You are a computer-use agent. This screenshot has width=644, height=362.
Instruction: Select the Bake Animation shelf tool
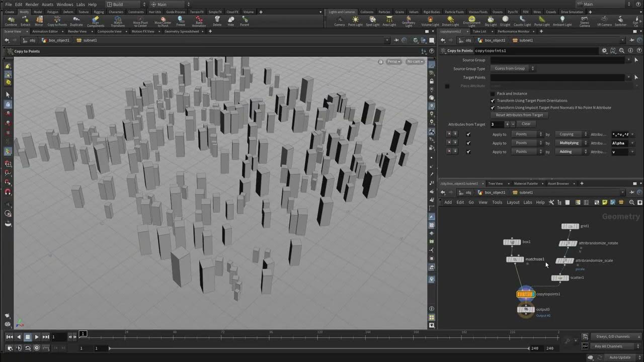[x=199, y=22]
